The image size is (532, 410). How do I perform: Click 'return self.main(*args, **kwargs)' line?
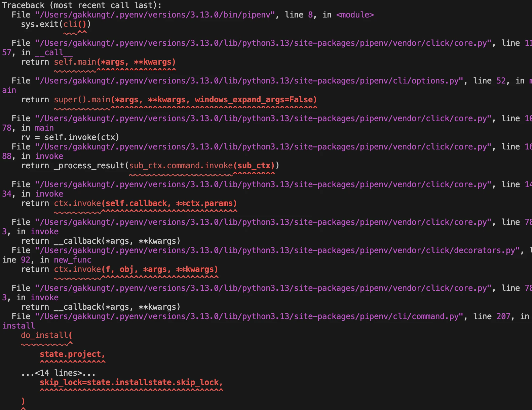tap(98, 62)
